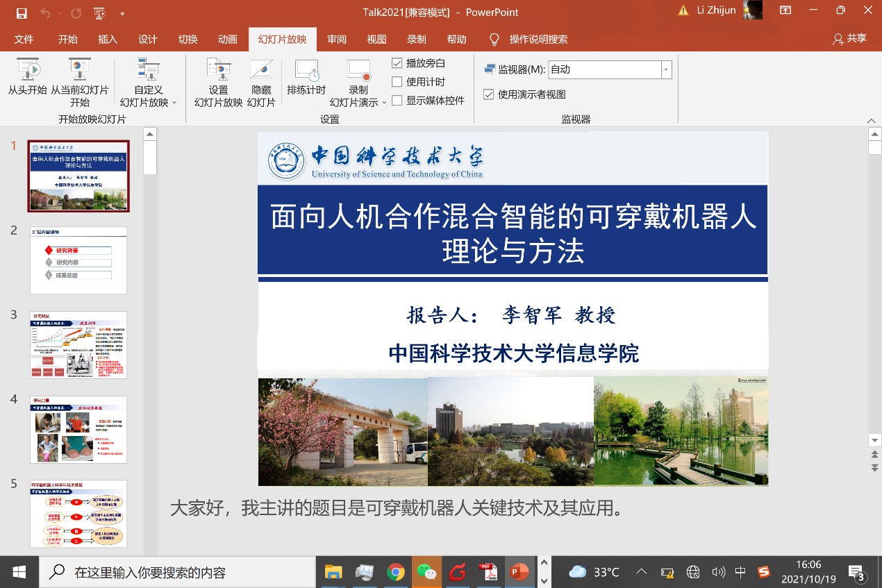Switch to the 动画 ribbon tab
Viewport: 882px width, 588px height.
[228, 40]
